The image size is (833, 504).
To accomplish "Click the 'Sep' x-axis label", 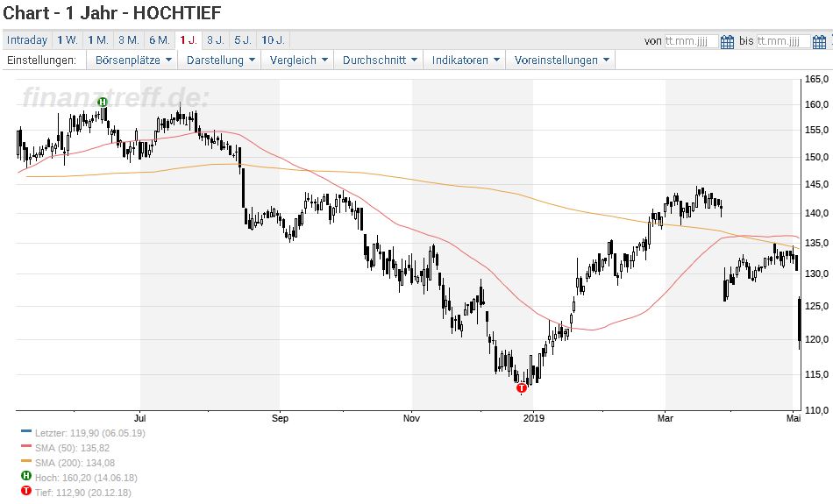I will [x=280, y=418].
